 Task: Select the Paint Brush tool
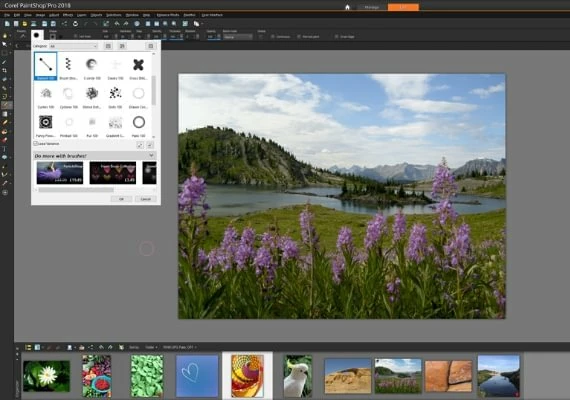[5, 105]
